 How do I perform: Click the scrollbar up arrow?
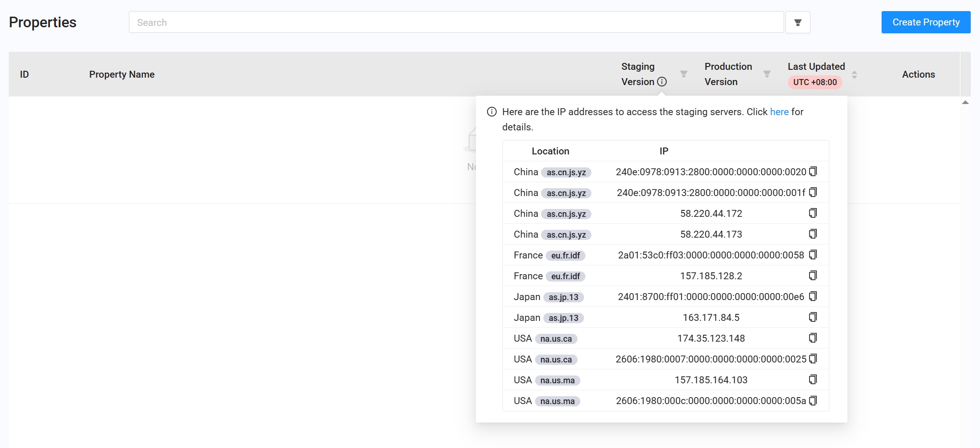pyautogui.click(x=965, y=103)
